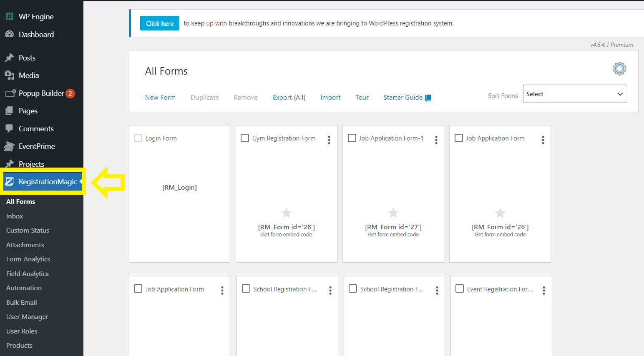Tick the Gym Registration Form checkbox

(x=245, y=138)
